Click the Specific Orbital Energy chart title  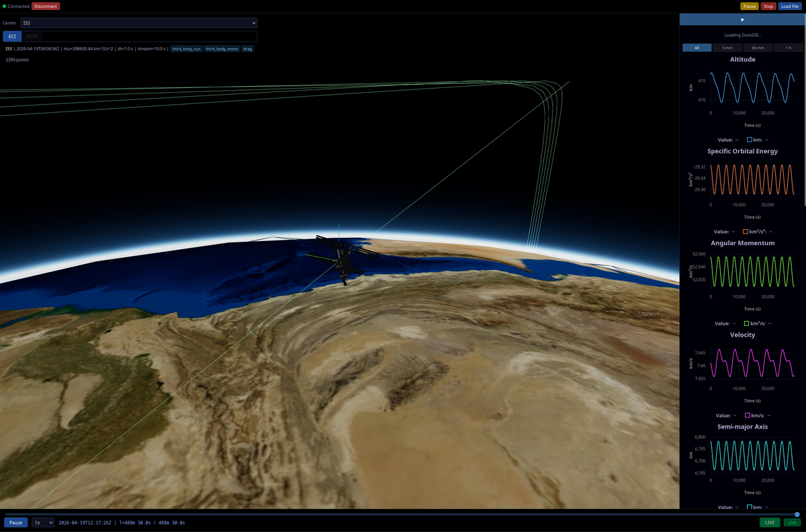pos(742,151)
